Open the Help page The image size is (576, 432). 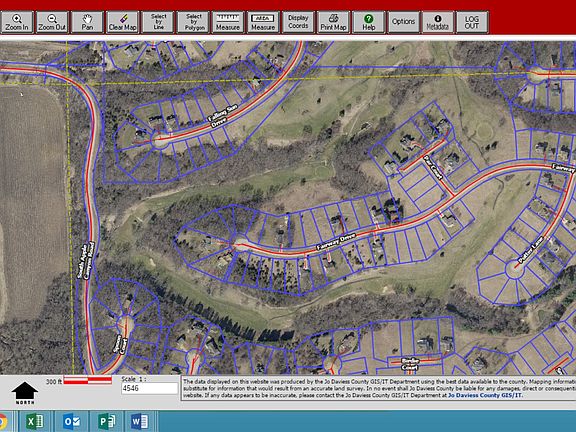pyautogui.click(x=368, y=22)
